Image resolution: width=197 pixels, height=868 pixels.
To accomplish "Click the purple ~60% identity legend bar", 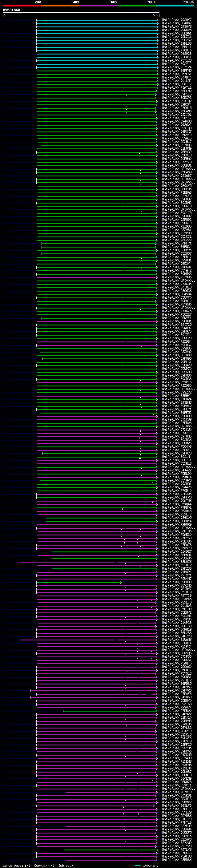I will (x=98, y=6).
